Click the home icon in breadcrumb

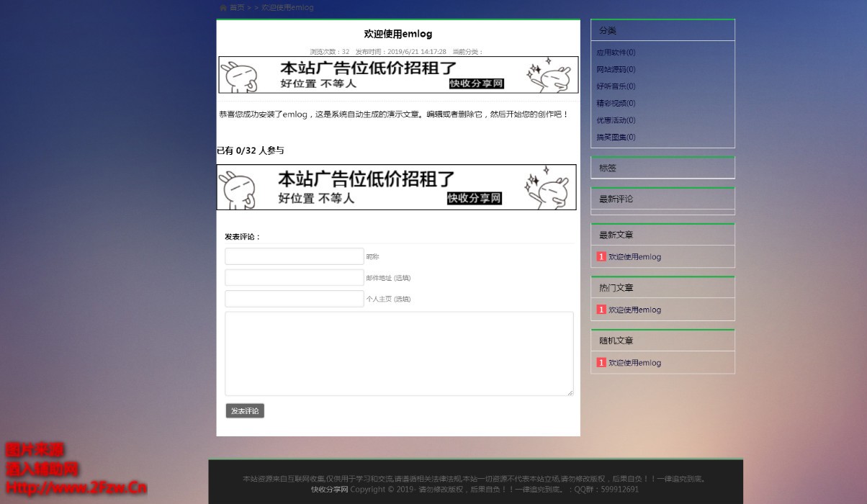click(223, 8)
